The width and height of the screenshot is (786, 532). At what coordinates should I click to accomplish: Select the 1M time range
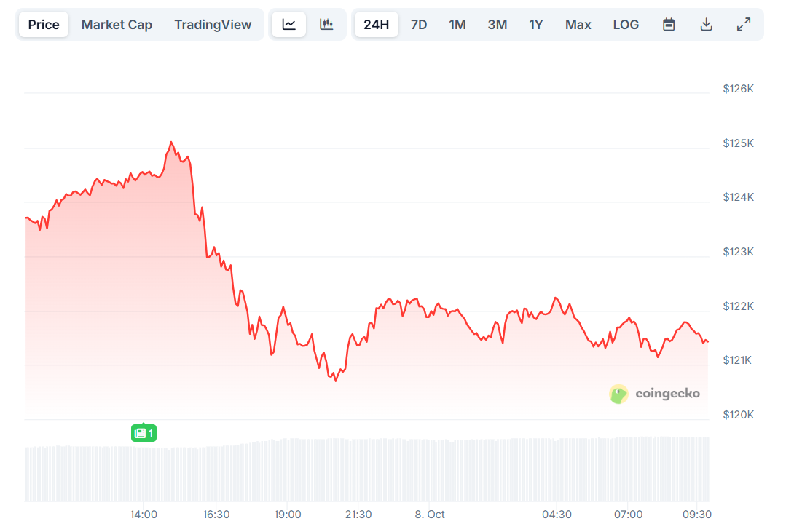[457, 24]
